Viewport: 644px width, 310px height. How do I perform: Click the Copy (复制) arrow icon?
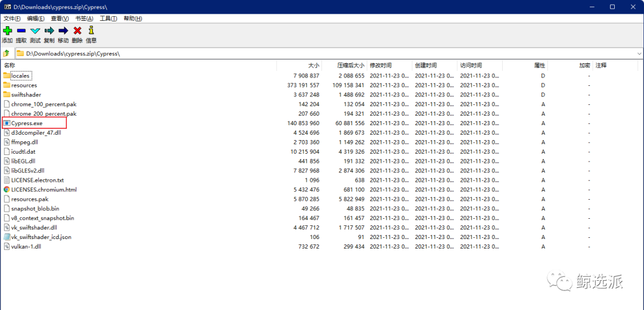click(49, 30)
